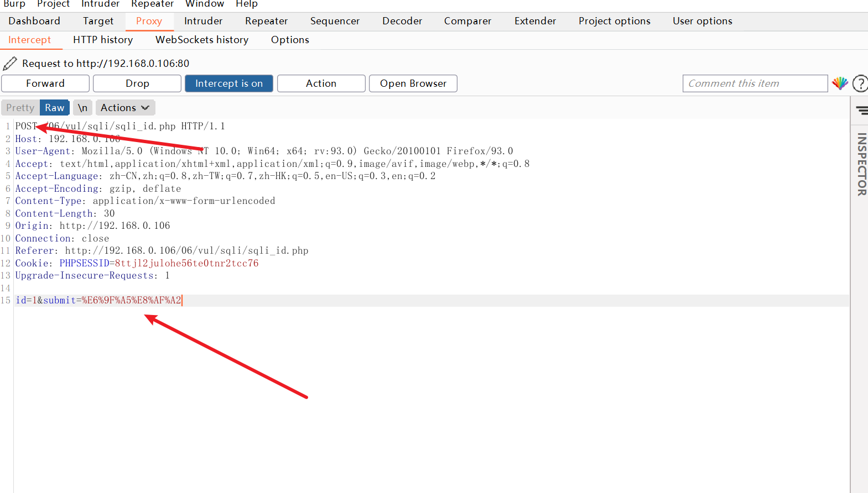This screenshot has height=493, width=868.
Task: Open the Help menu
Action: (247, 4)
